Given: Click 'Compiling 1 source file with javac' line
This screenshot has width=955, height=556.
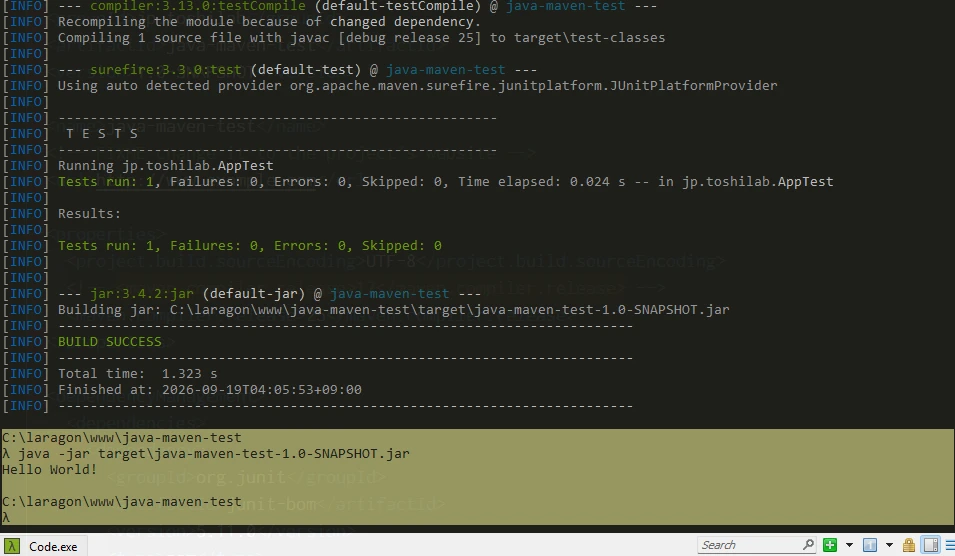Looking at the screenshot, I should (x=361, y=38).
